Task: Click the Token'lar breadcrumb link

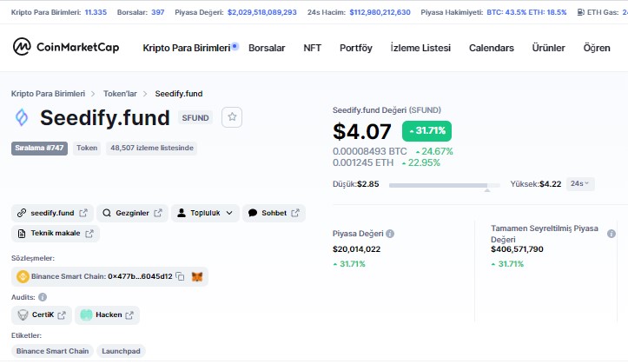Action: [120, 94]
